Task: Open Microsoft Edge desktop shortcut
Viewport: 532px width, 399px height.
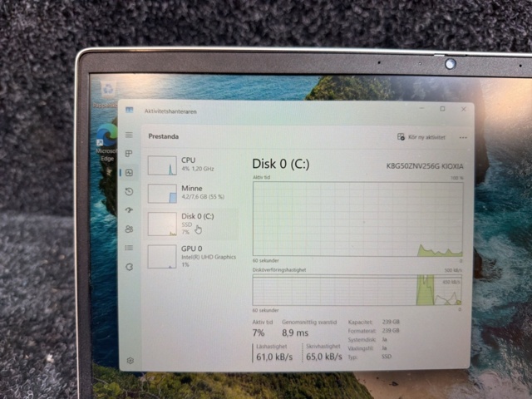Action: coord(107,142)
